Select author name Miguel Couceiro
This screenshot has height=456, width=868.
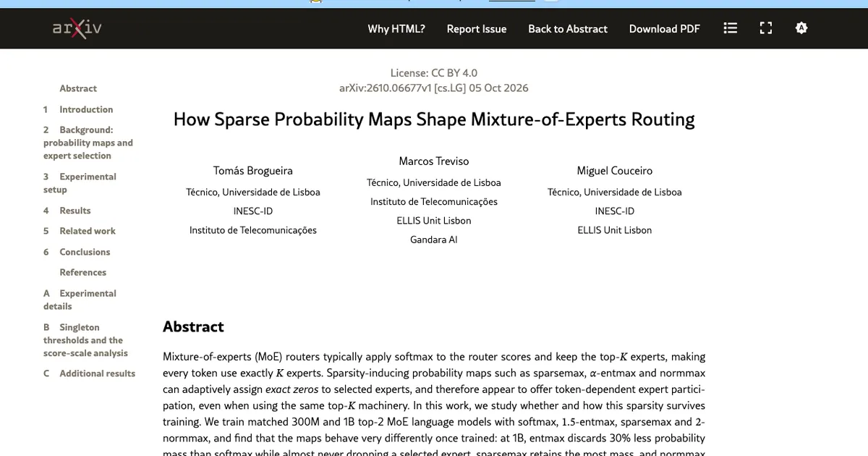click(x=615, y=171)
